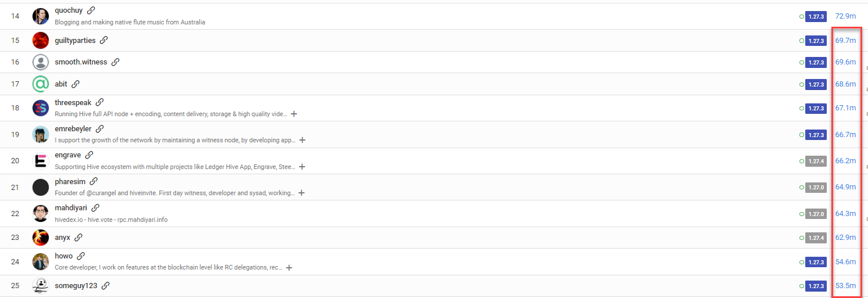Click the 1.27.4 version badge for engrave
The width and height of the screenshot is (868, 298).
816,161
